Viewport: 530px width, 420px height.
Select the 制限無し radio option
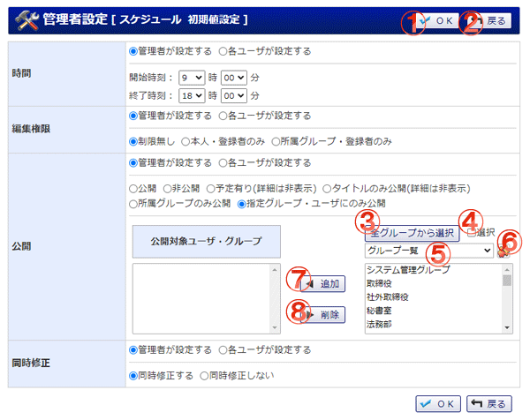click(x=133, y=141)
